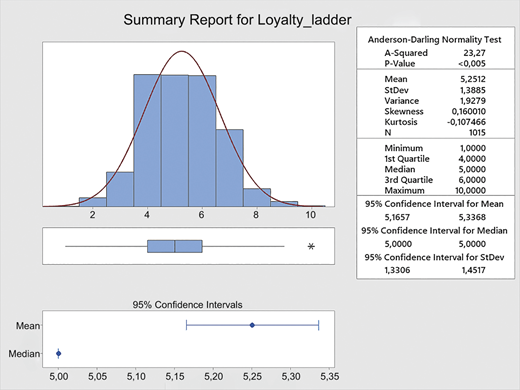Click histogram axis label 2

[x=93, y=215]
